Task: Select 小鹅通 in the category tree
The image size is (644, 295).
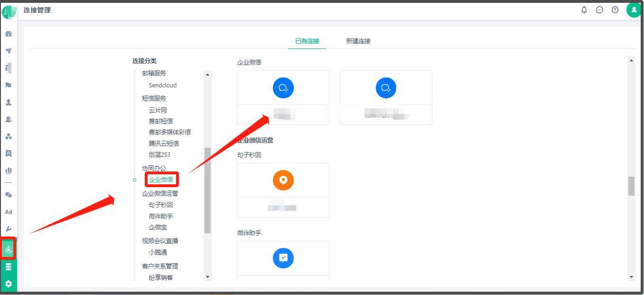Action: (x=158, y=253)
